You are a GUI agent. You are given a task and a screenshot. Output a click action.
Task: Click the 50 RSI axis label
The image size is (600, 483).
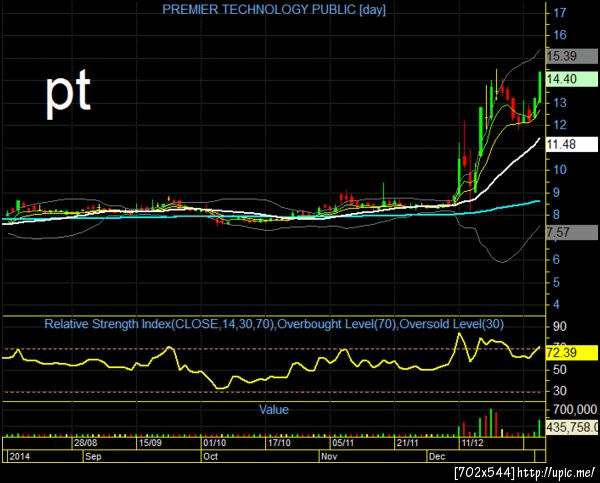point(560,370)
